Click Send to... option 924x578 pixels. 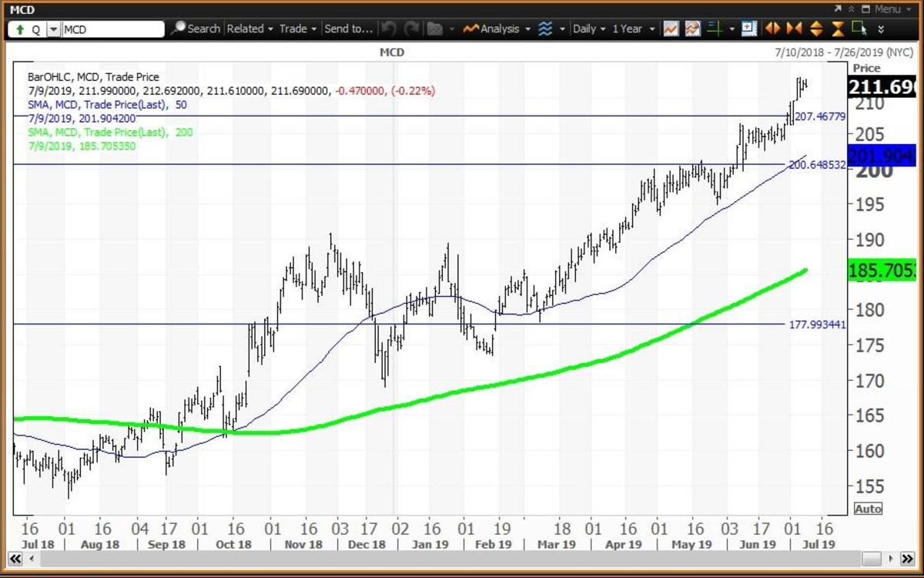349,29
